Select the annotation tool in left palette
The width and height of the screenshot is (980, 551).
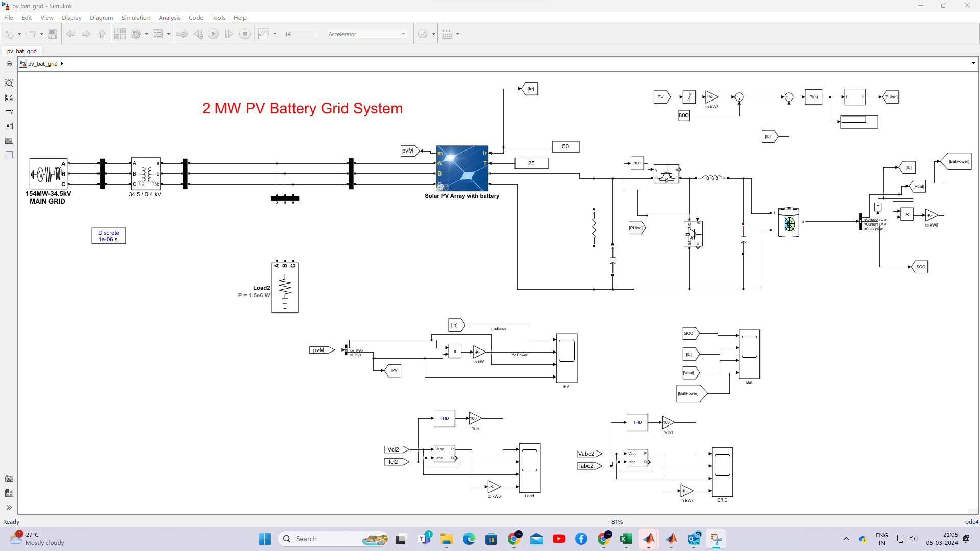pyautogui.click(x=9, y=126)
